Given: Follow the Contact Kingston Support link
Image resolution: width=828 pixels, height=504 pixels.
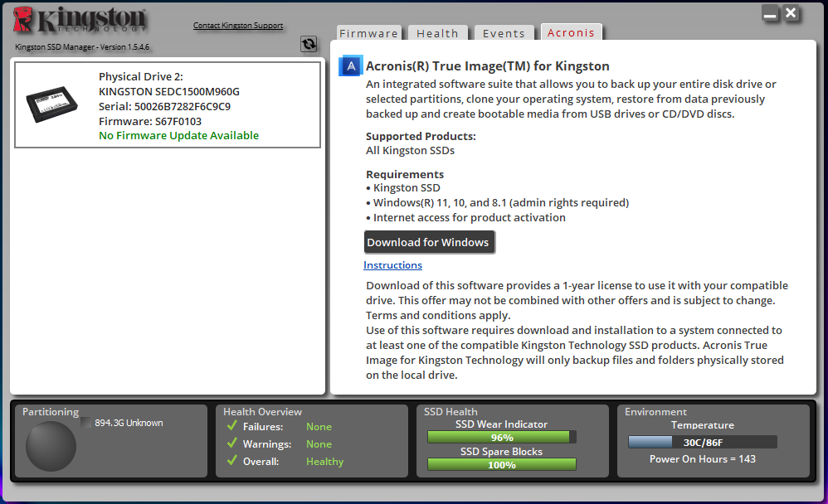Looking at the screenshot, I should (238, 26).
